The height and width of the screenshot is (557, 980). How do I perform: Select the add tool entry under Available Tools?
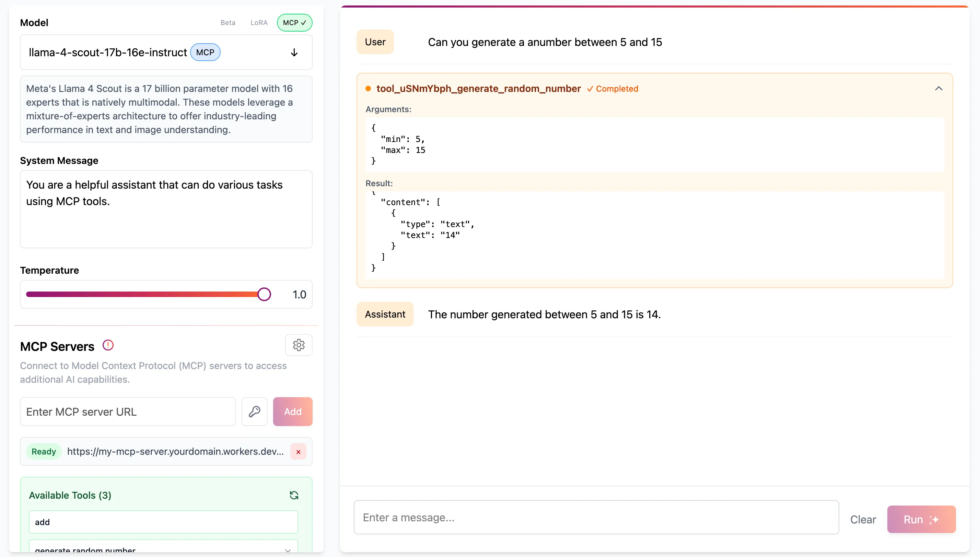(163, 521)
